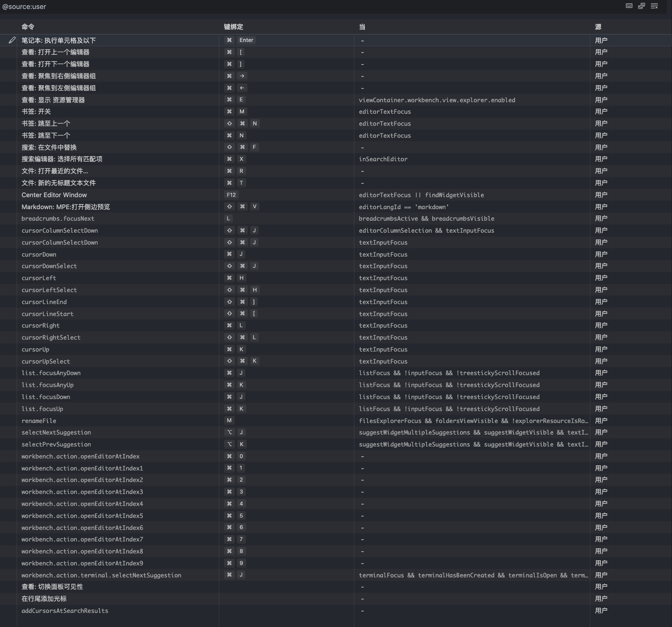The image size is (672, 627).
Task: Select the 查看: 打开上一个编辑器 row
Action: tap(336, 52)
